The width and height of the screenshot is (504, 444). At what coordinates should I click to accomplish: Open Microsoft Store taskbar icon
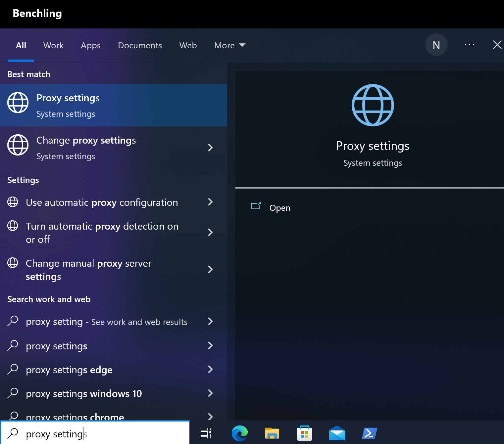[304, 433]
